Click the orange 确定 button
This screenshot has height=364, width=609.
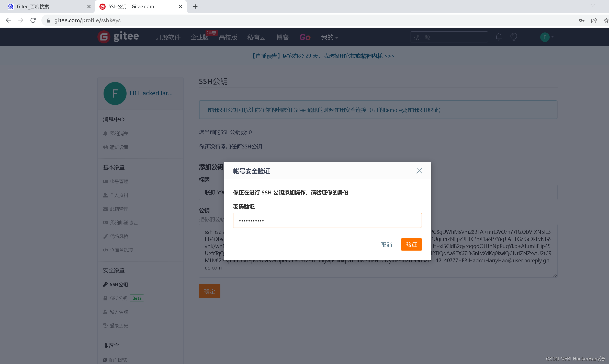pyautogui.click(x=209, y=291)
